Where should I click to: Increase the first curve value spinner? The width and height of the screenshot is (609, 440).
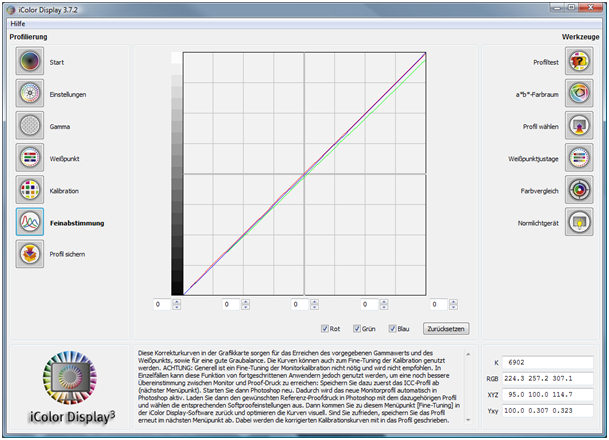click(x=177, y=300)
